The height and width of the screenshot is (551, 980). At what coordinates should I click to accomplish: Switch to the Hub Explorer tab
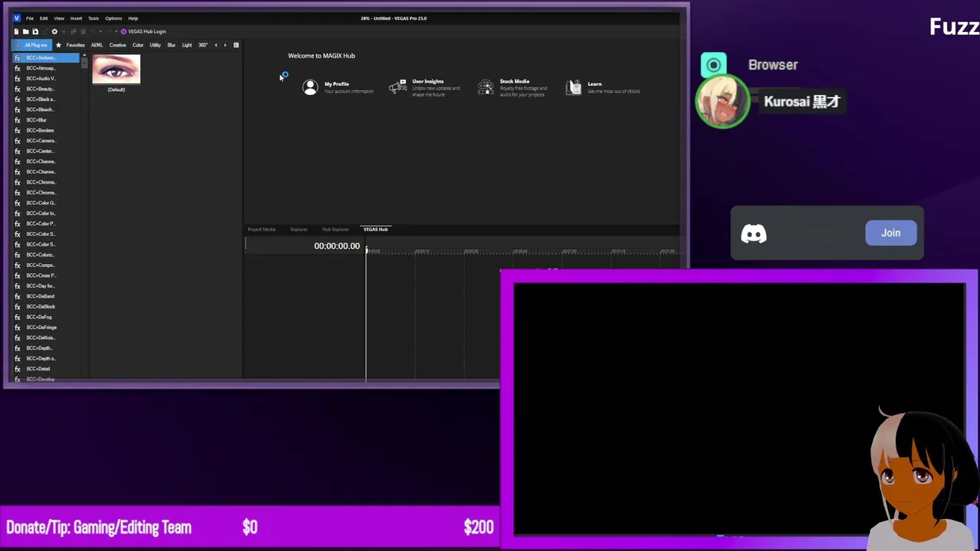(335, 230)
